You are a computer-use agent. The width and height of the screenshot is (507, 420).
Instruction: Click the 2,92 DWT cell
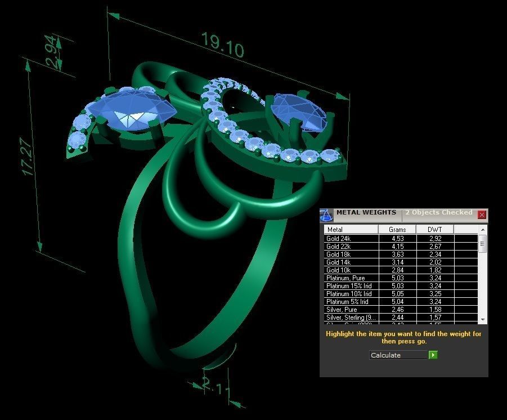tap(435, 239)
